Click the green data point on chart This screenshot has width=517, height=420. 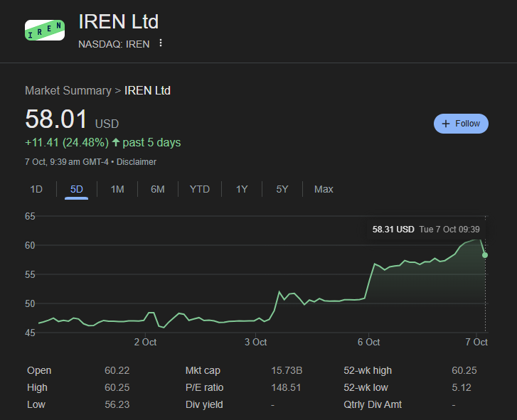(485, 254)
